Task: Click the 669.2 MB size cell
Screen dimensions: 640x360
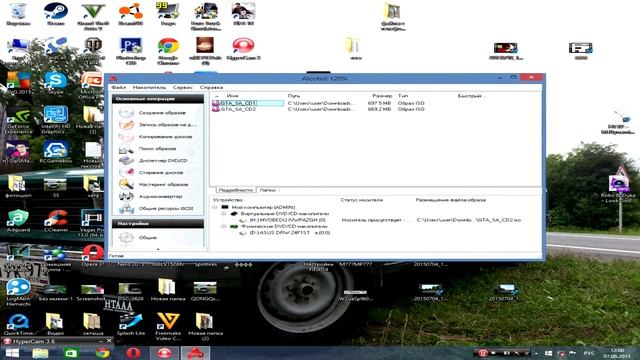Action: click(379, 109)
